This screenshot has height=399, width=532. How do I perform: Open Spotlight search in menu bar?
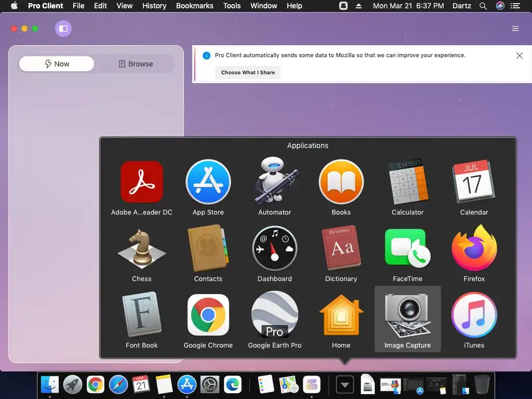483,6
